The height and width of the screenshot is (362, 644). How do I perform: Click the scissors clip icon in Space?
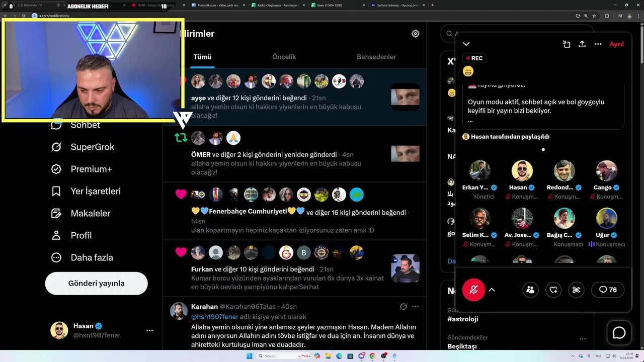577,290
